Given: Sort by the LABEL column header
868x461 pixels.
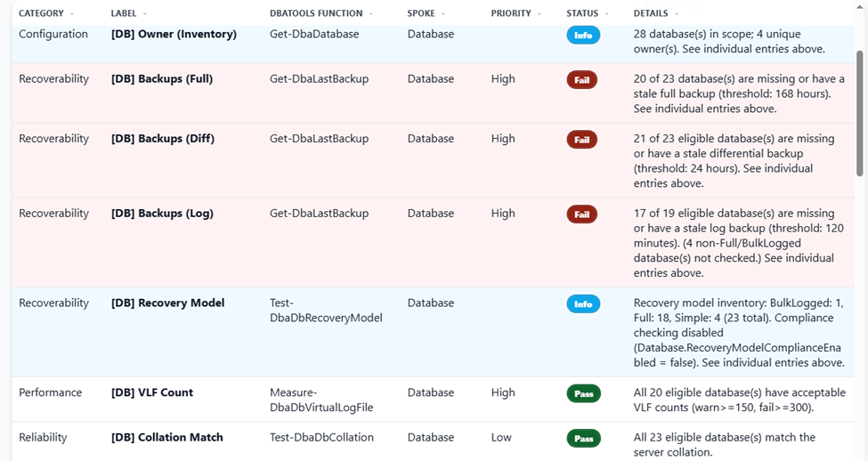Looking at the screenshot, I should coord(124,13).
